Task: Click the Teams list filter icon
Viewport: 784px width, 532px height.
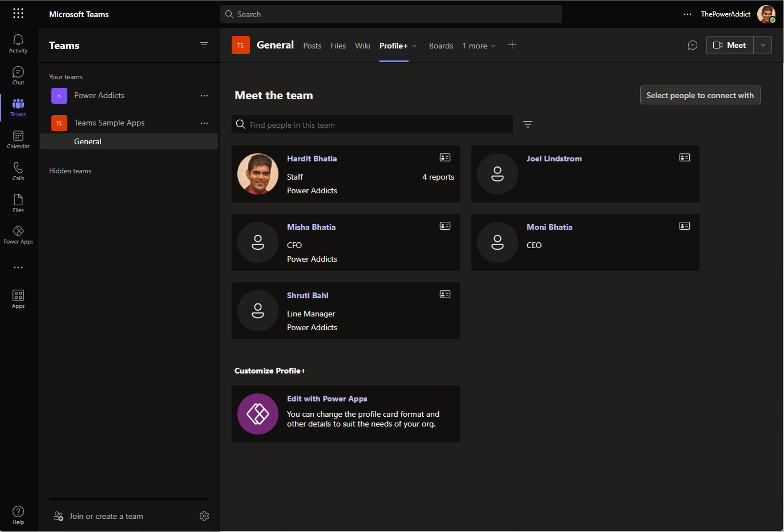Action: pyautogui.click(x=204, y=45)
